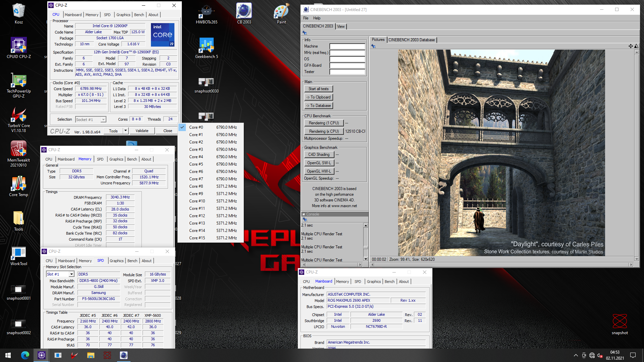Run the Rendering (1 CPU) benchmark
The width and height of the screenshot is (644, 362).
click(x=324, y=123)
